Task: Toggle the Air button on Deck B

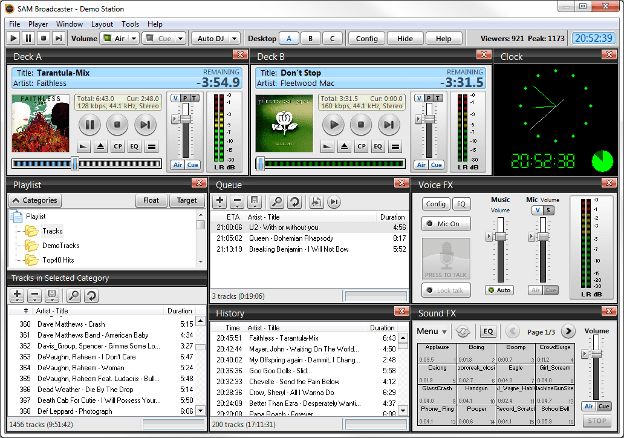Action: 421,165
